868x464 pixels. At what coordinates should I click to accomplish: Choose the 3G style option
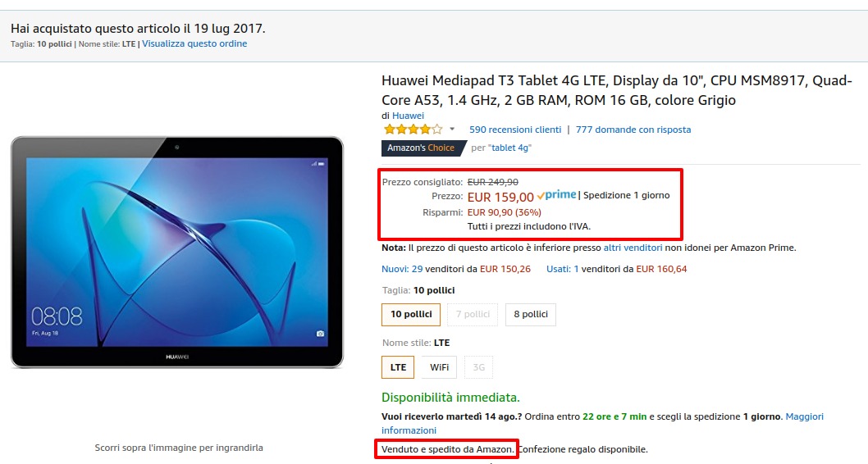click(479, 367)
